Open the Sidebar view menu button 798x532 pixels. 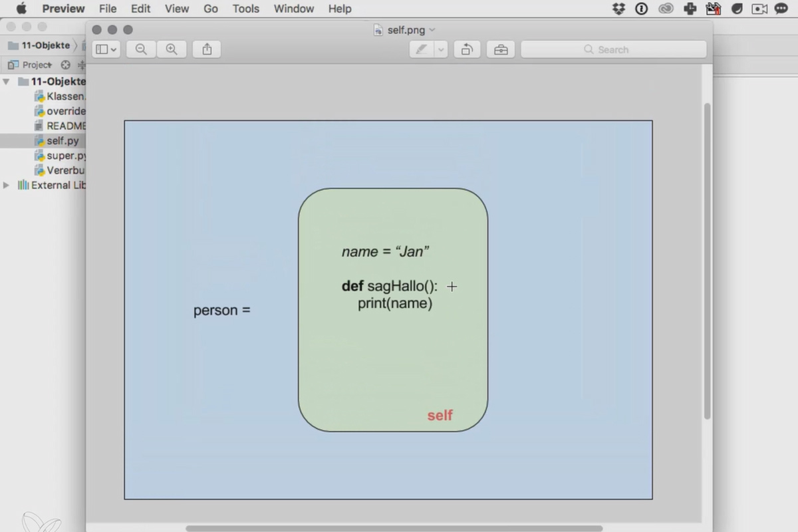tap(106, 49)
